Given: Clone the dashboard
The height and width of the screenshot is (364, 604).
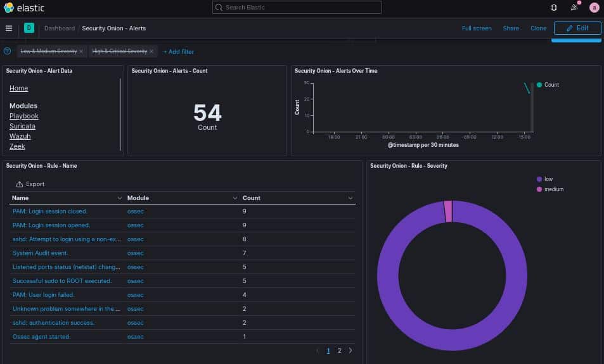Looking at the screenshot, I should (x=538, y=28).
